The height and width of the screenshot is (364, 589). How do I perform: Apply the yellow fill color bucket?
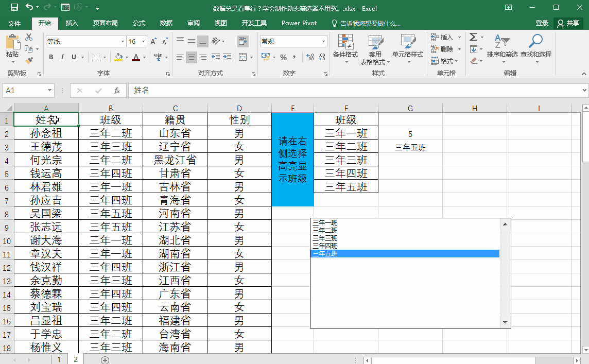118,57
